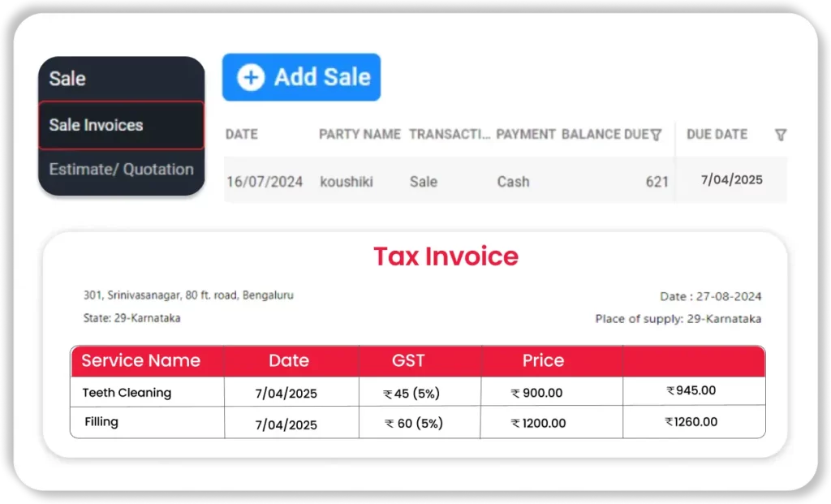Open the Sale menu section
Image resolution: width=831 pixels, height=504 pixels.
[67, 79]
